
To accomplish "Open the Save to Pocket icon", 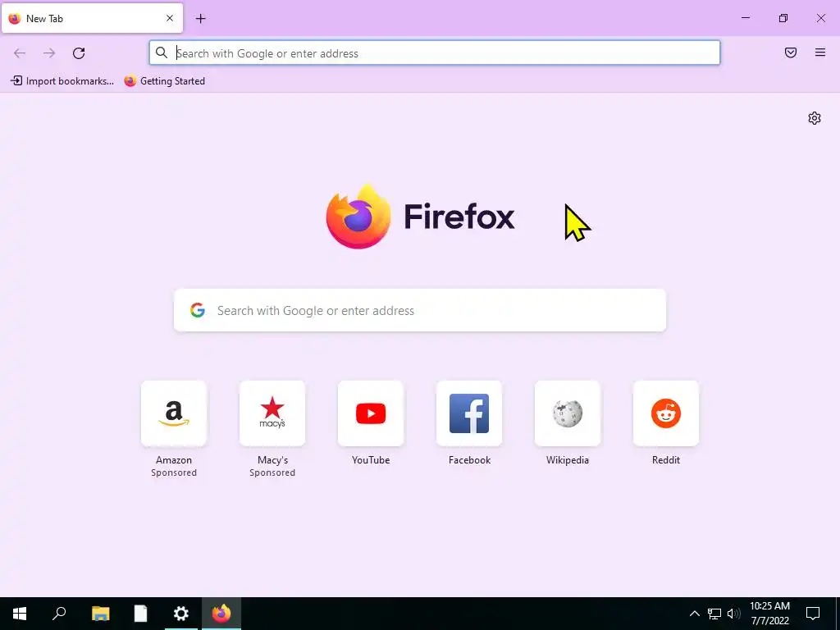I will (x=790, y=52).
